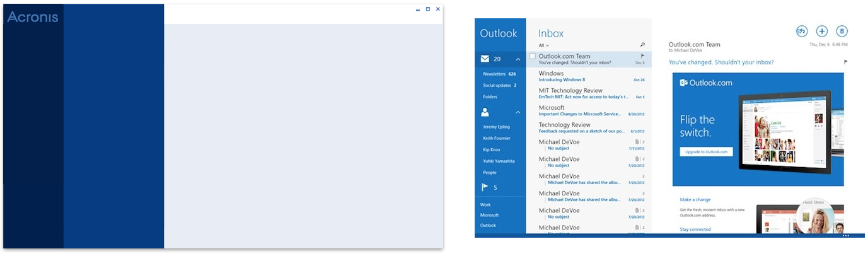Image resolution: width=868 pixels, height=256 pixels.
Task: Open Technology Review email Feedback requested
Action: tap(591, 127)
